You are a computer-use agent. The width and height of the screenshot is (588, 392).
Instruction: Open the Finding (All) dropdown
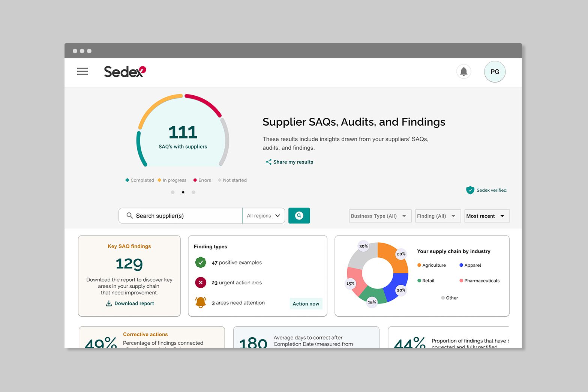pos(437,216)
